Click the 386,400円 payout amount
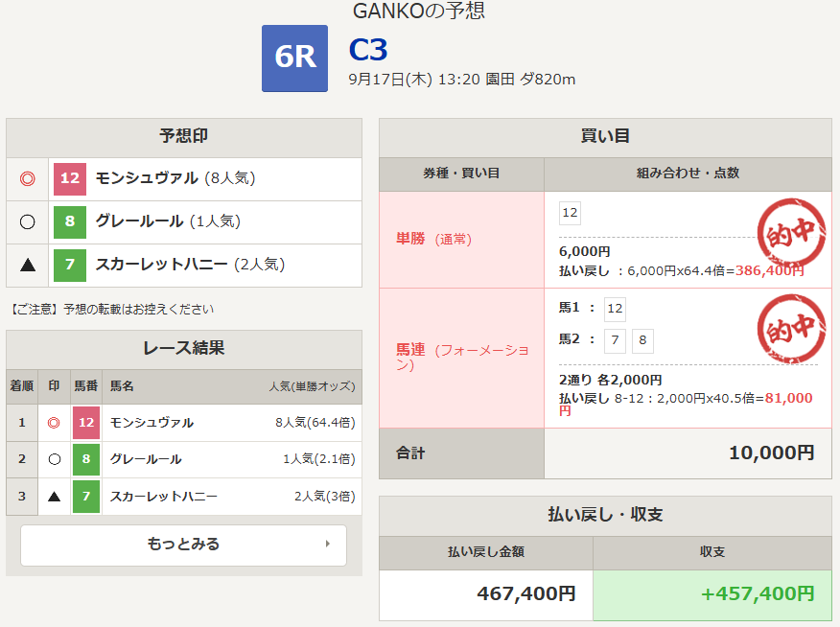This screenshot has width=840, height=627. click(770, 271)
